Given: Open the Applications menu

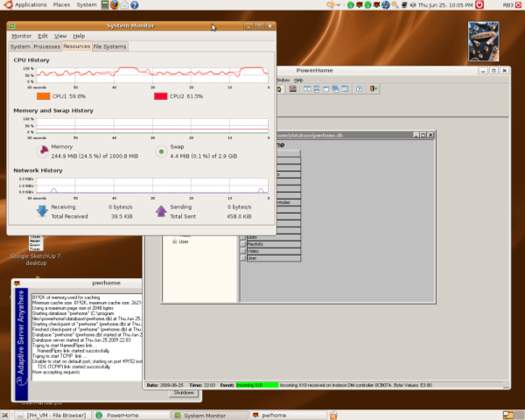Looking at the screenshot, I should [x=26, y=5].
